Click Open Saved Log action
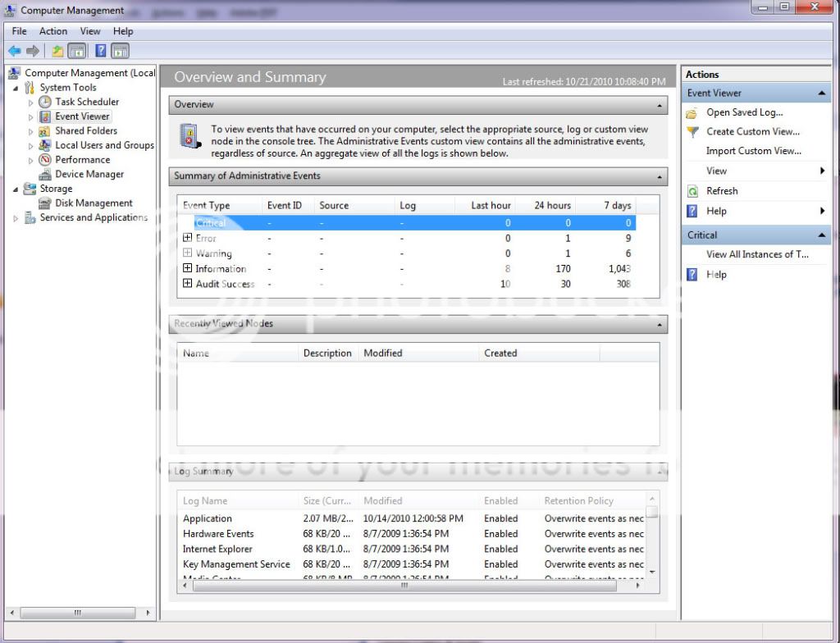Viewport: 840px width, 643px height. (x=744, y=112)
